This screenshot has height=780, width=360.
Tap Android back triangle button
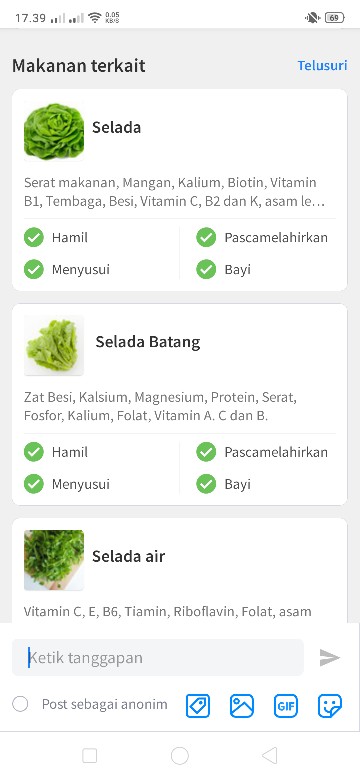click(x=269, y=756)
